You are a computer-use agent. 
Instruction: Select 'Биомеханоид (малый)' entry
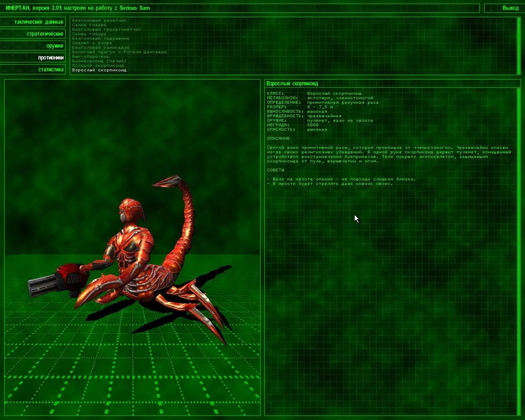[x=99, y=61]
